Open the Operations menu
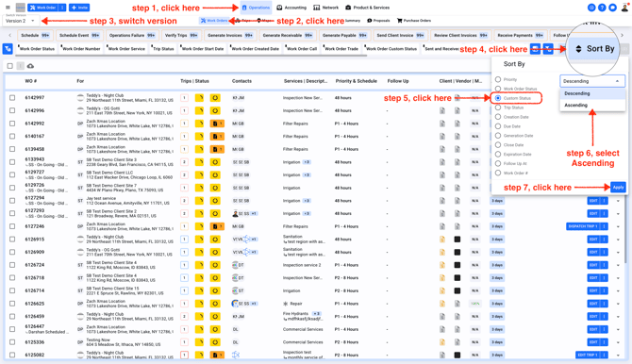 coord(256,8)
